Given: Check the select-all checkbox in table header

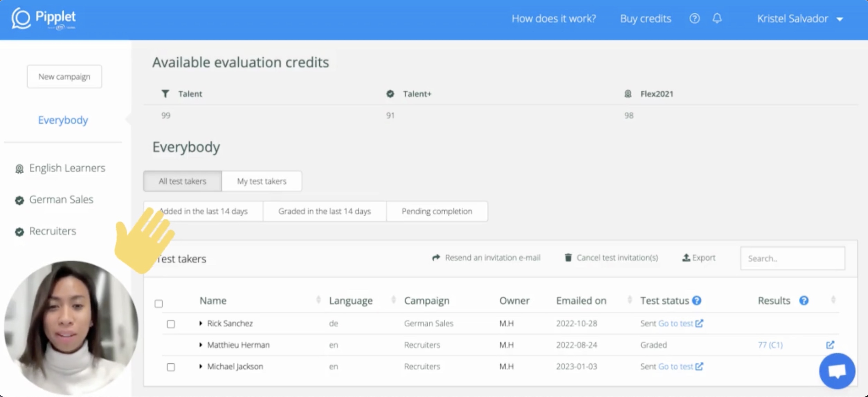Looking at the screenshot, I should click(x=159, y=304).
